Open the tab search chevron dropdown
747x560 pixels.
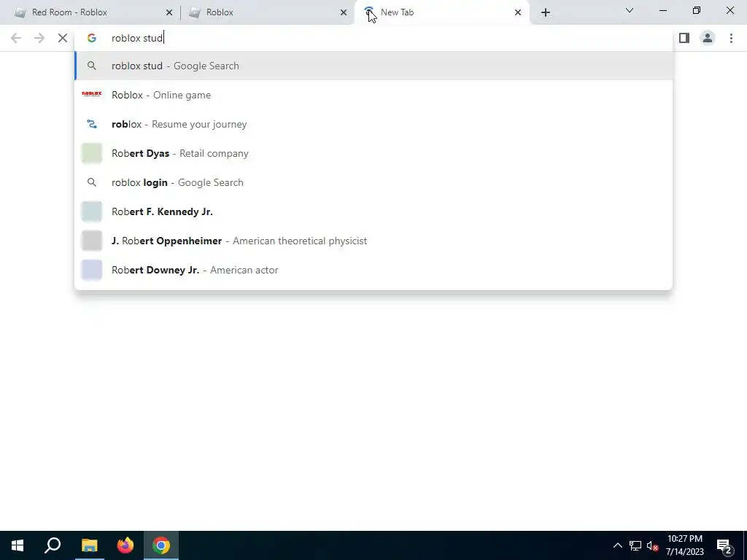630,10
